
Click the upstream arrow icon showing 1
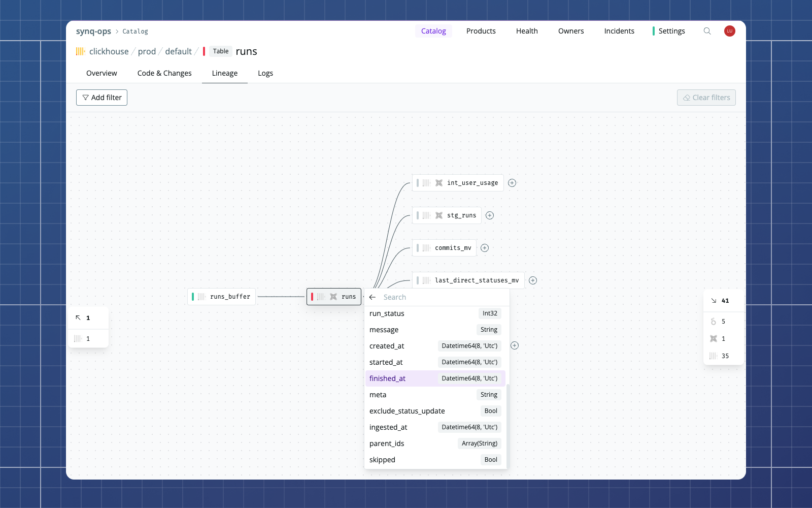tap(78, 317)
